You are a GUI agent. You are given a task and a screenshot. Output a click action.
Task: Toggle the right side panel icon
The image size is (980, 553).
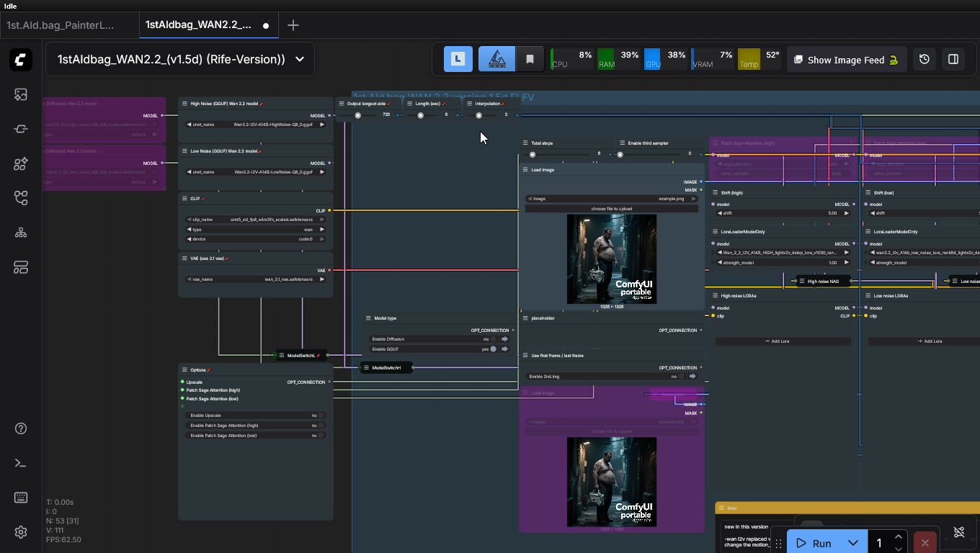pyautogui.click(x=953, y=60)
